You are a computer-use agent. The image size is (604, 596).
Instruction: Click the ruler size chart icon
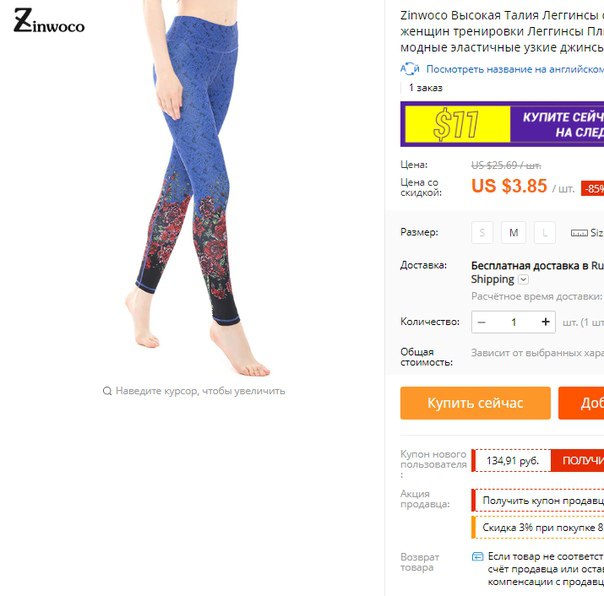point(579,233)
